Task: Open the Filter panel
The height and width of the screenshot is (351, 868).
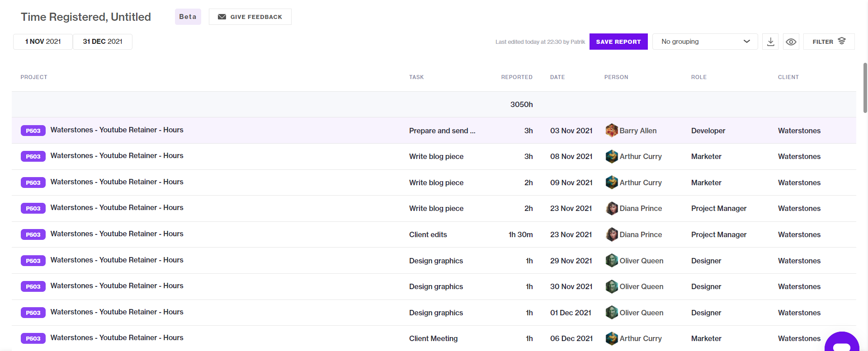Action: coord(829,42)
